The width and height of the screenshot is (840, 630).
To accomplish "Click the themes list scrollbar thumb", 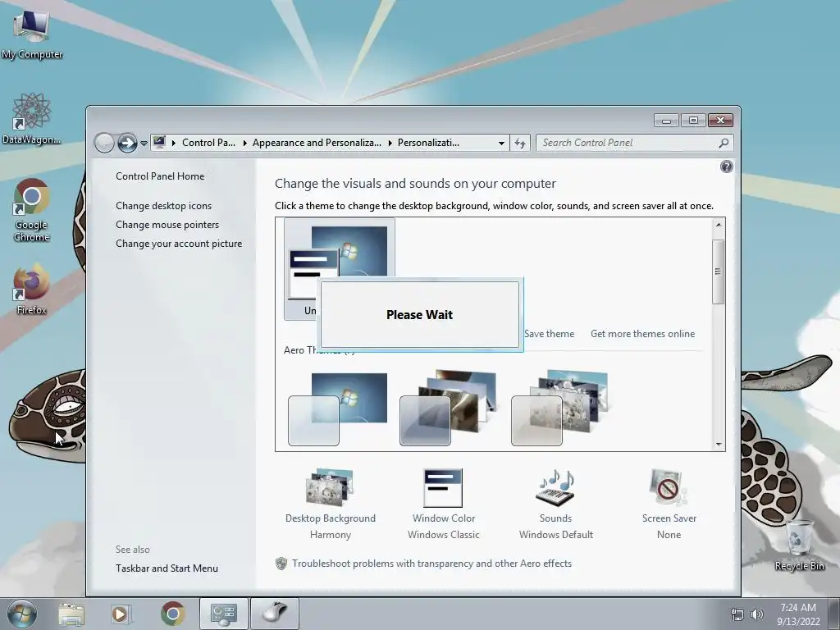I will coord(719,272).
